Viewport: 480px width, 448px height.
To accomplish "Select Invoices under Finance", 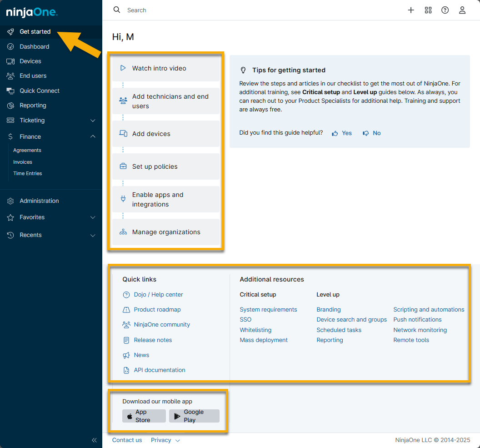I will coord(23,162).
